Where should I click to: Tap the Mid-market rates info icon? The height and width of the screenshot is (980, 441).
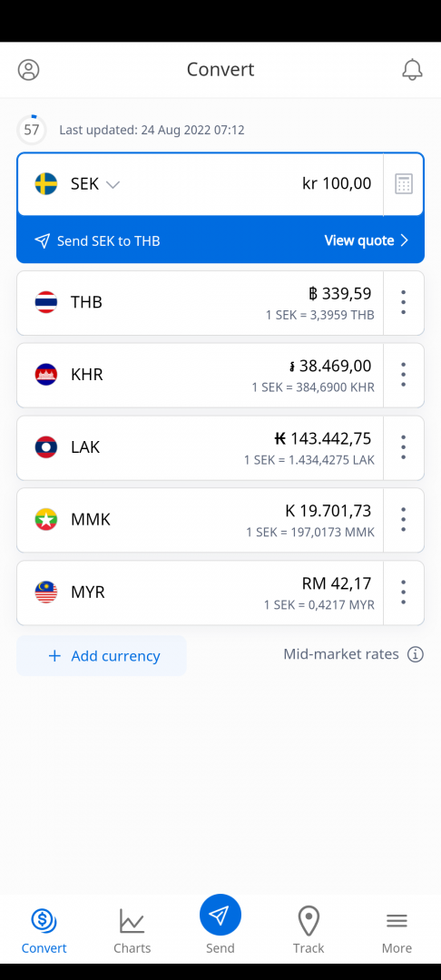(416, 654)
